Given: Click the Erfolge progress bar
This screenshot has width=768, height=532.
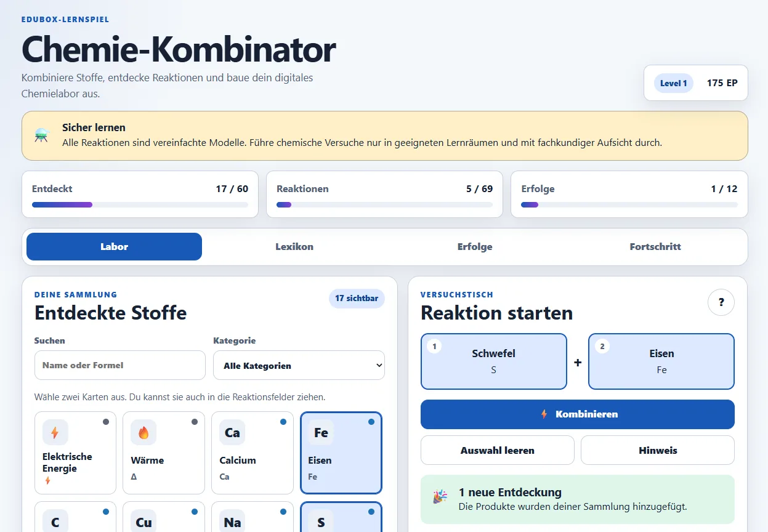Looking at the screenshot, I should pos(629,204).
